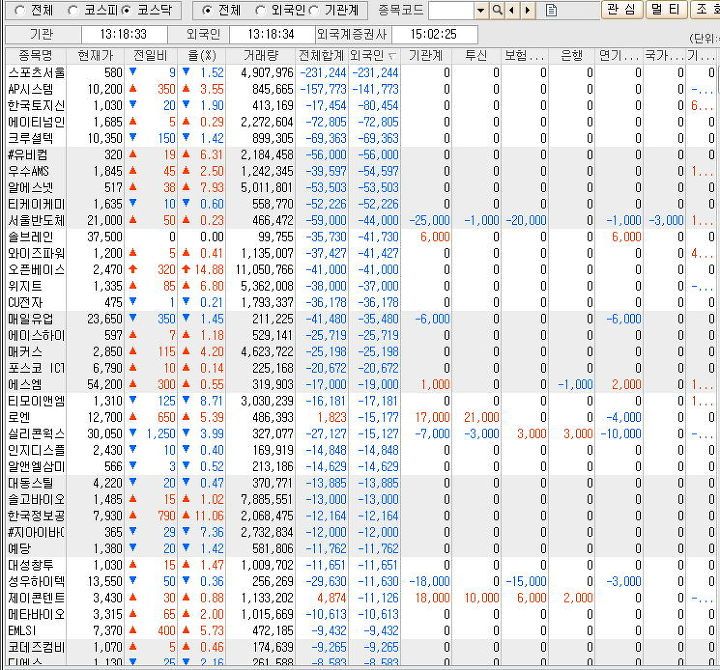
Task: Open the 종목코드 dropdown arrow
Action: [x=480, y=10]
